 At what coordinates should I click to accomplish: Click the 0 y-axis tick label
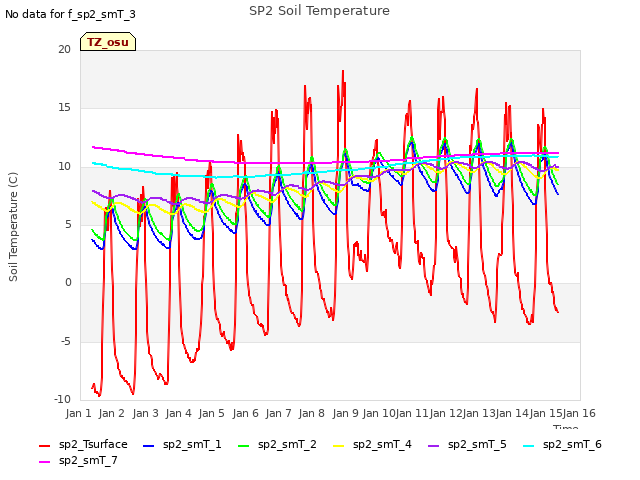(x=68, y=282)
